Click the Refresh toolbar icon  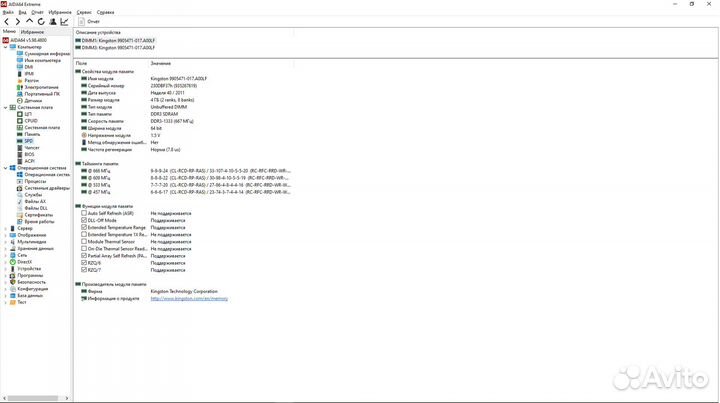pos(41,21)
